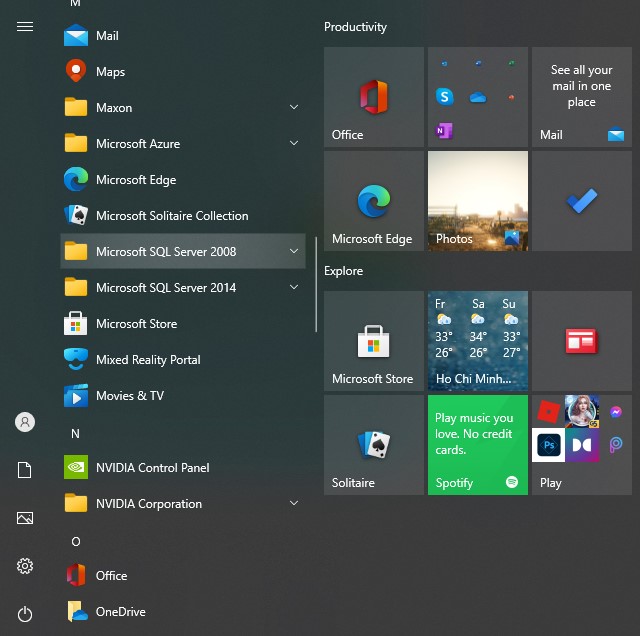This screenshot has height=636, width=640.
Task: Open the Microsoft To Do checkmark tile
Action: 581,201
